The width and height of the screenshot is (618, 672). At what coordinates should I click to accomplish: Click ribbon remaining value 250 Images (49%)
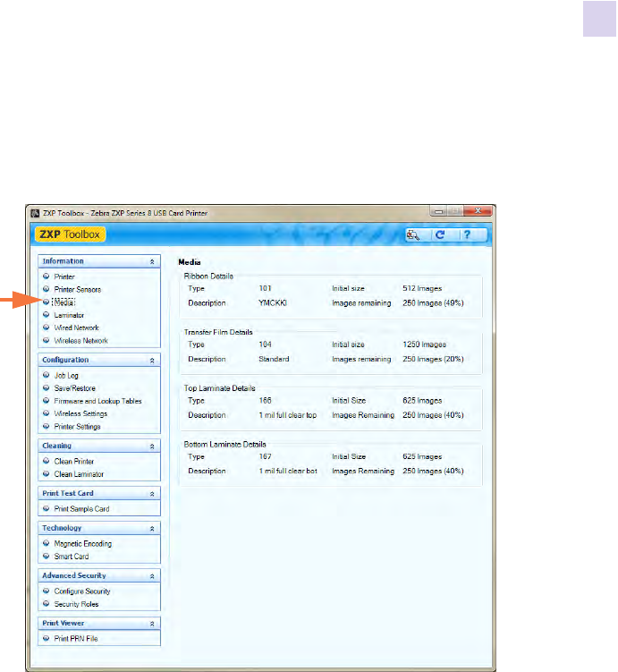[433, 303]
